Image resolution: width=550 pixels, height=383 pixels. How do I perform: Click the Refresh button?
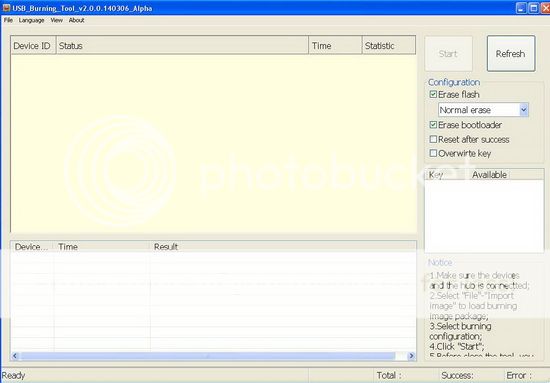(x=511, y=54)
